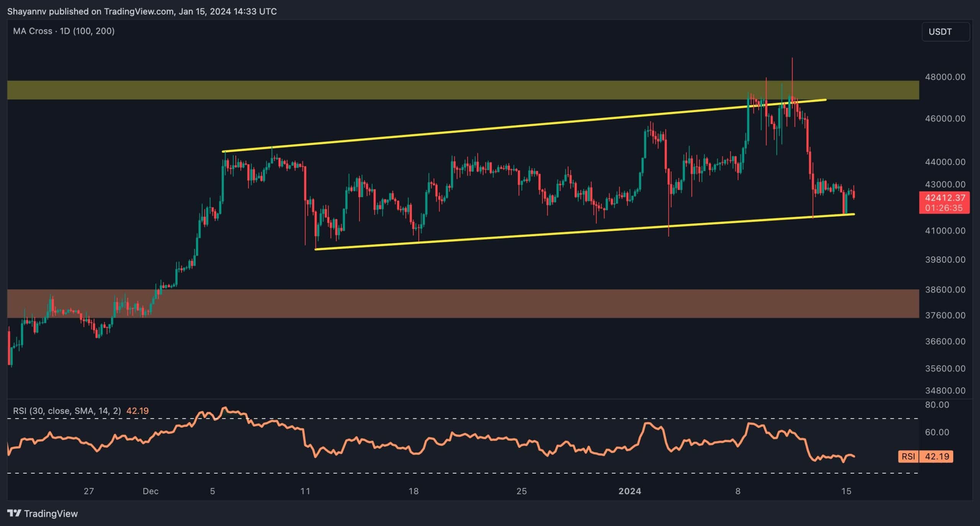Image resolution: width=980 pixels, height=526 pixels.
Task: Select the RSI (30, close, SMA, 14, 2) label
Action: (67, 411)
